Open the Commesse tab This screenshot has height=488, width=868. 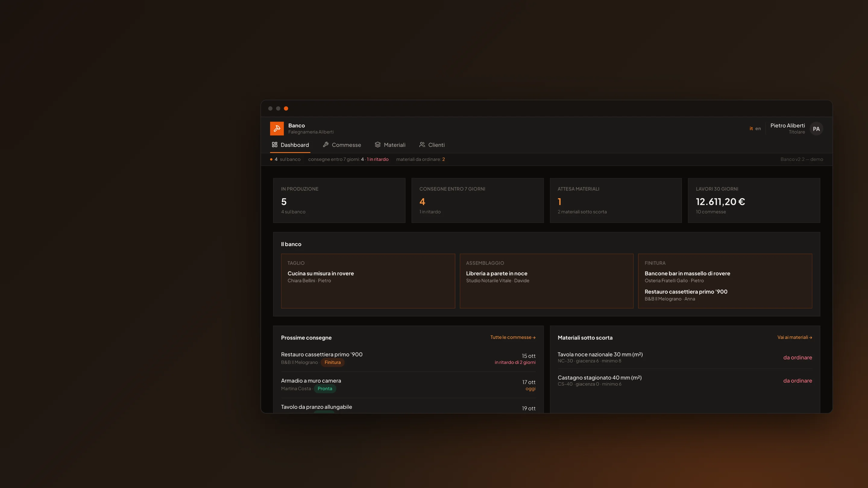click(x=342, y=145)
